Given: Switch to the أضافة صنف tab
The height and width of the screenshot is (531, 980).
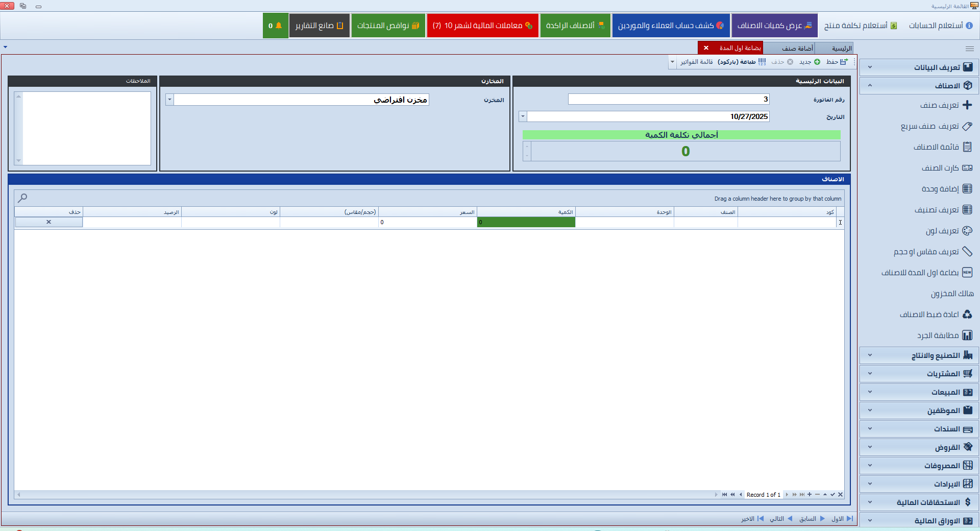Looking at the screenshot, I should pyautogui.click(x=789, y=48).
